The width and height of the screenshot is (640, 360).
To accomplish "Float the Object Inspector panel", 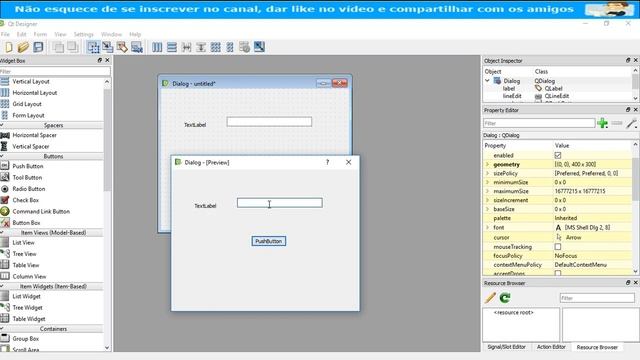I will [628, 60].
